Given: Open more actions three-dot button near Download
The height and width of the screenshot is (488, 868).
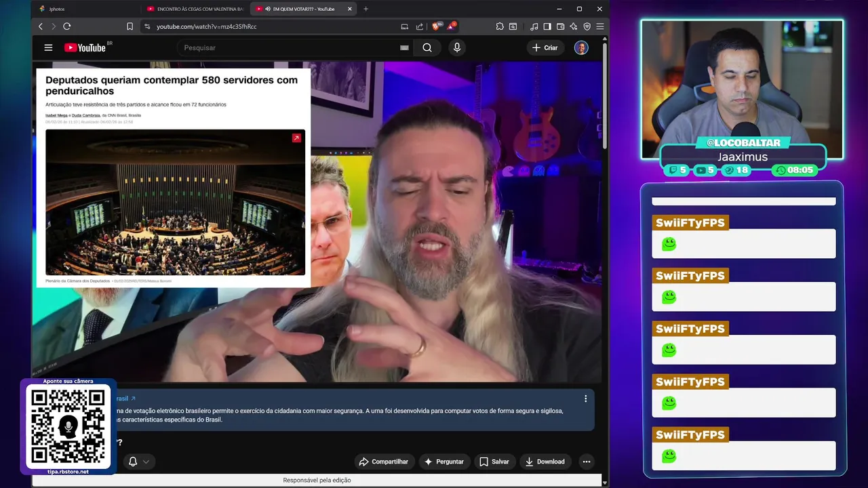Looking at the screenshot, I should coord(587,462).
